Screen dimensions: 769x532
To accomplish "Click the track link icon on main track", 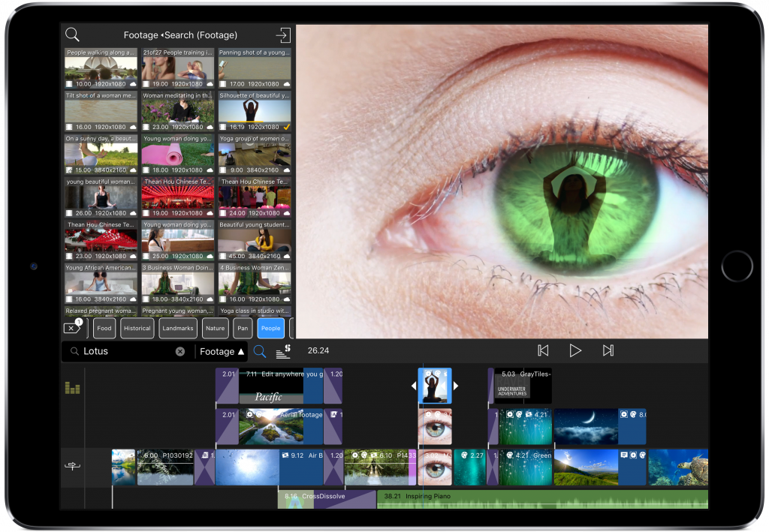I will pos(73,467).
